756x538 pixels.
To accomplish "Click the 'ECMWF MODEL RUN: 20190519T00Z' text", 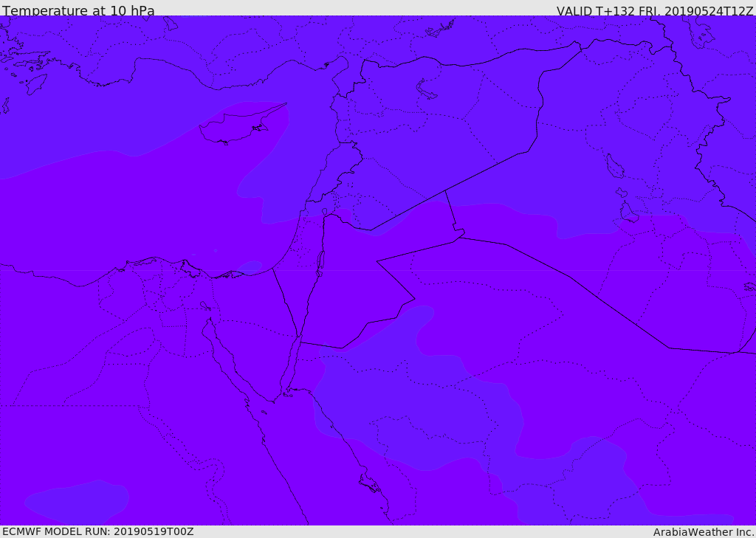I will [x=98, y=531].
